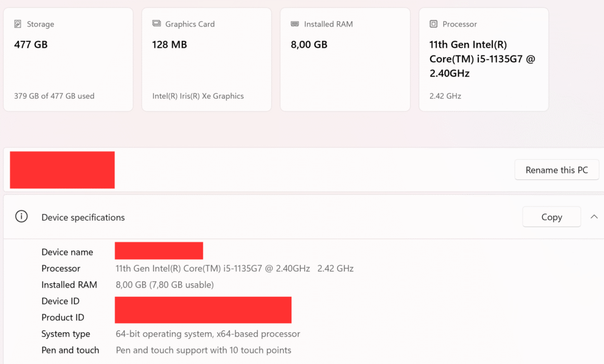Click the Intel Iris Xe Graphics text
This screenshot has width=604, height=364.
[x=198, y=96]
